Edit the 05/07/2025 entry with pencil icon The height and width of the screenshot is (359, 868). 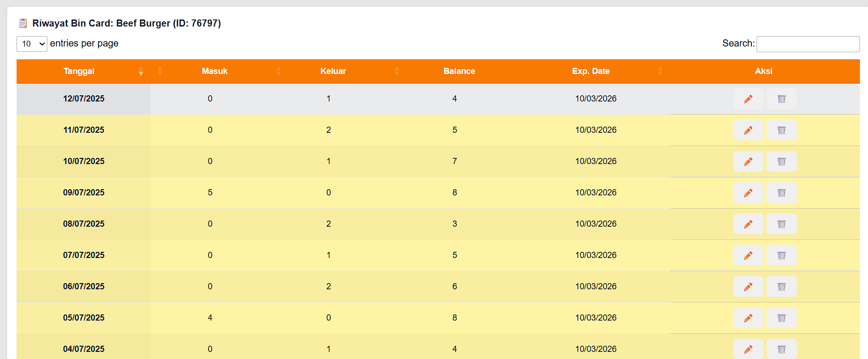tap(748, 318)
